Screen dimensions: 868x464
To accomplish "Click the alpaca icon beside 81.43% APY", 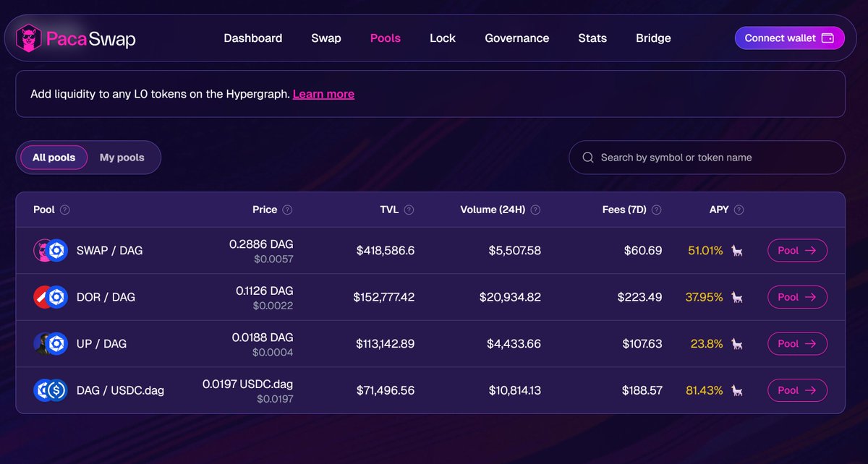I will tap(737, 390).
